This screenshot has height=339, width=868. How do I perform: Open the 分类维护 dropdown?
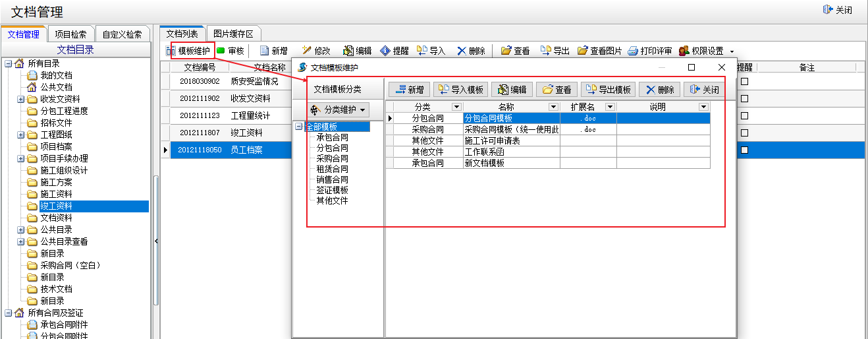coord(339,109)
